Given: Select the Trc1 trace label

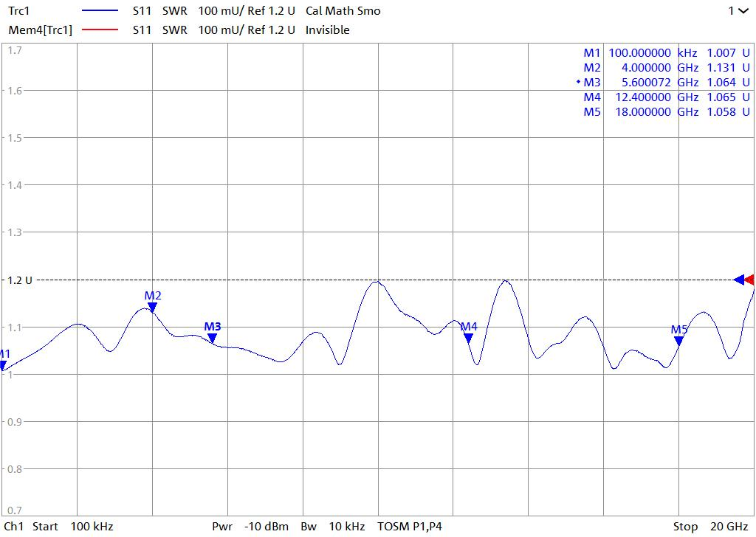Looking at the screenshot, I should (20, 11).
